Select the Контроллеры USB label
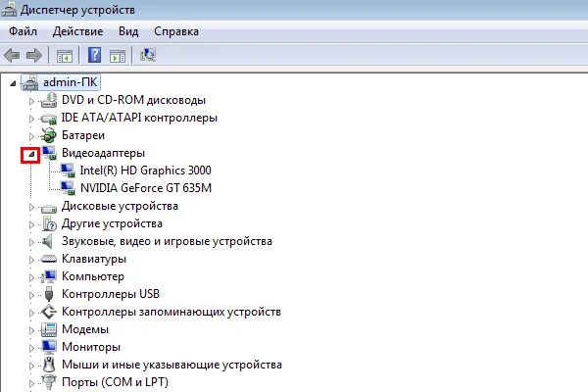This screenshot has width=588, height=392. coord(111,294)
